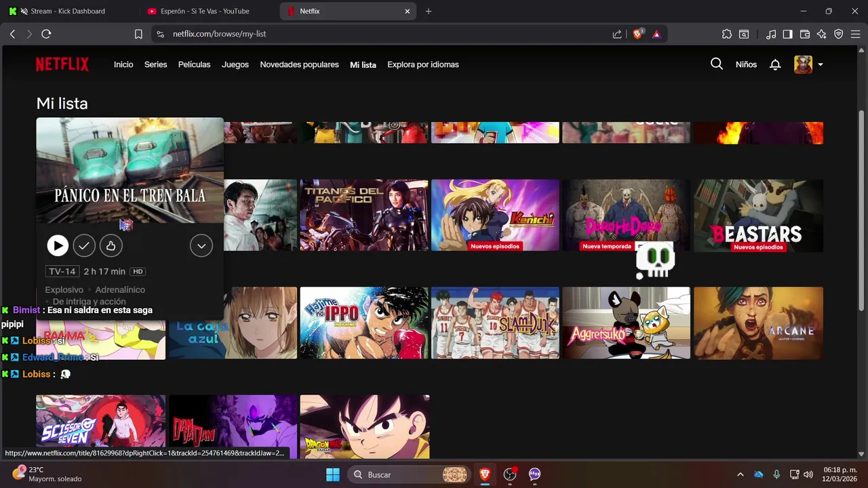View site information icon in address bar
This screenshot has width=868, height=488.
[x=160, y=34]
